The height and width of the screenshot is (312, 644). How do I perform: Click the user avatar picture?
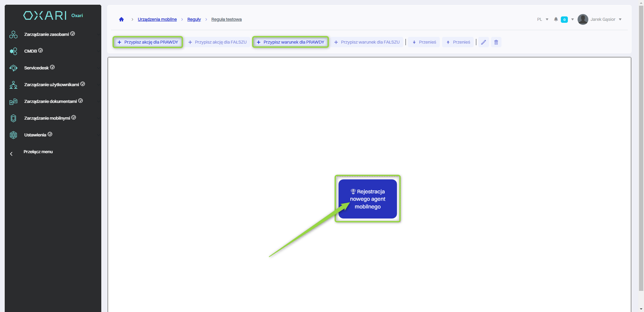click(x=583, y=19)
